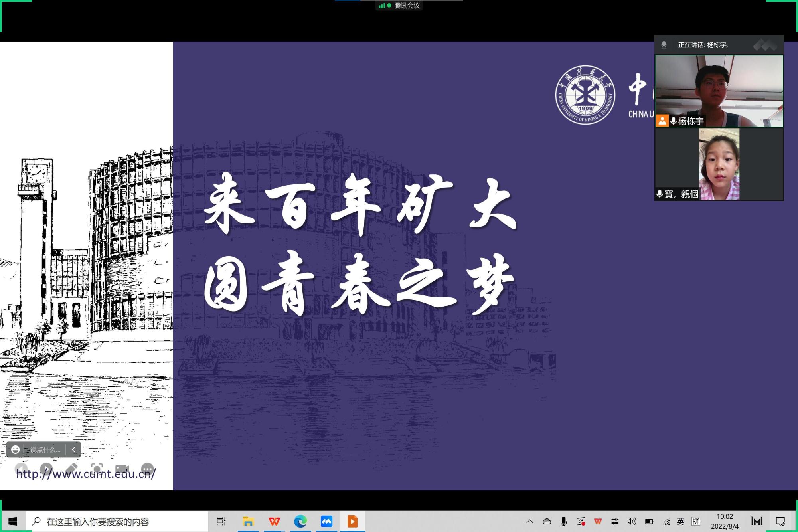Viewport: 798px width, 532px height.
Task: Click the video camera record icon
Action: click(x=122, y=469)
